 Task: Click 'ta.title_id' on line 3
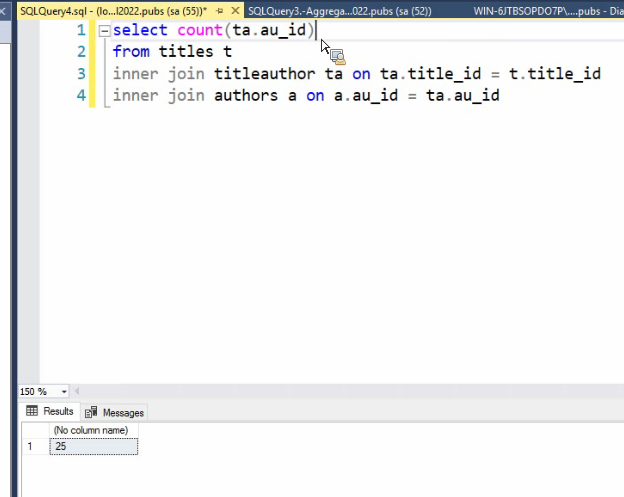click(431, 74)
